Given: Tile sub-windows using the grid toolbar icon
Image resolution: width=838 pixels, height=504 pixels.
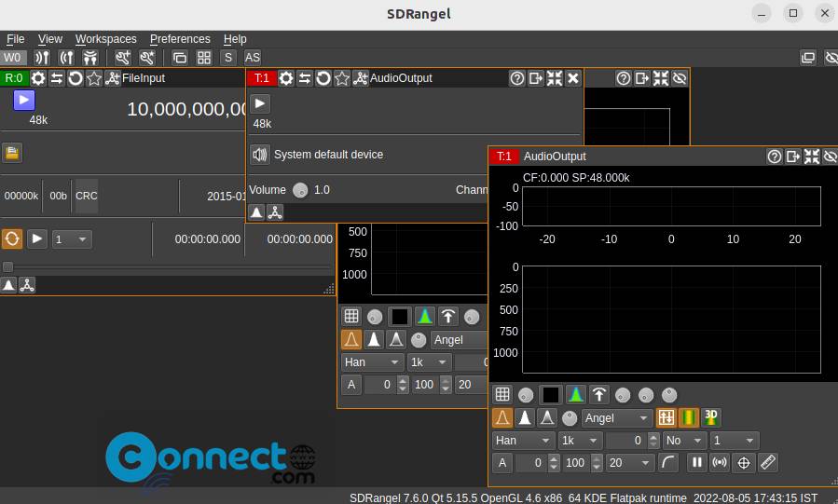Looking at the screenshot, I should point(204,58).
